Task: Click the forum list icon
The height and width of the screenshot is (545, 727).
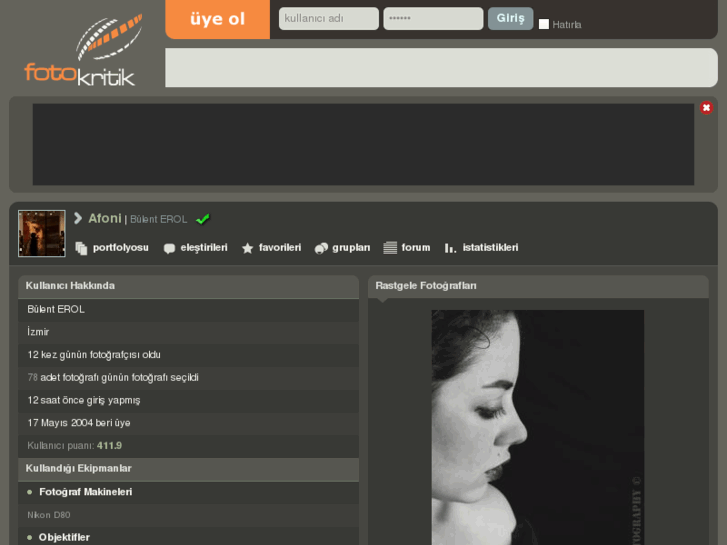Action: click(390, 248)
